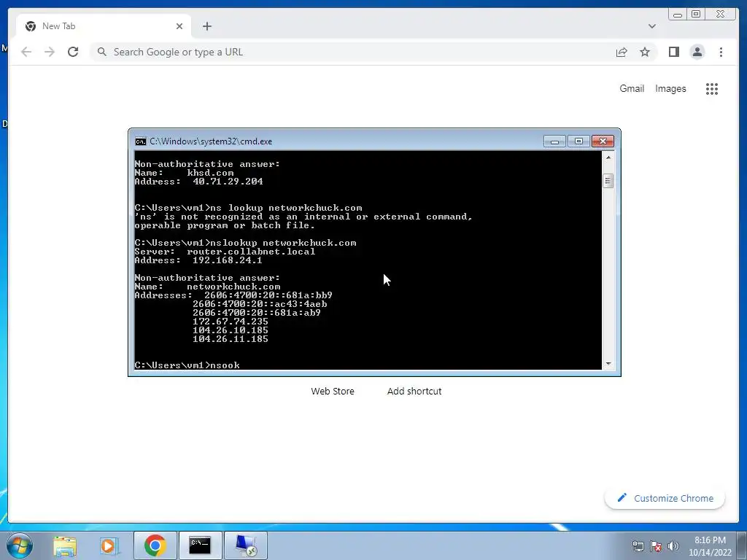Open the Gmail link

point(632,88)
